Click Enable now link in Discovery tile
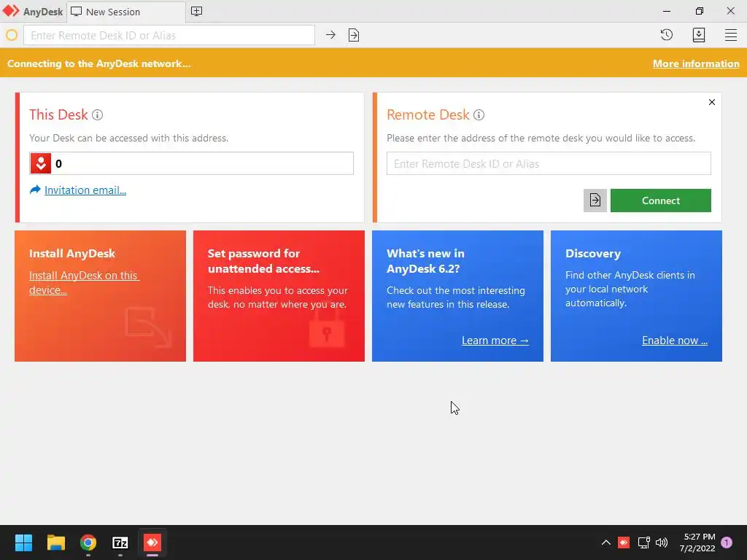Viewport: 747px width, 560px height. point(675,341)
